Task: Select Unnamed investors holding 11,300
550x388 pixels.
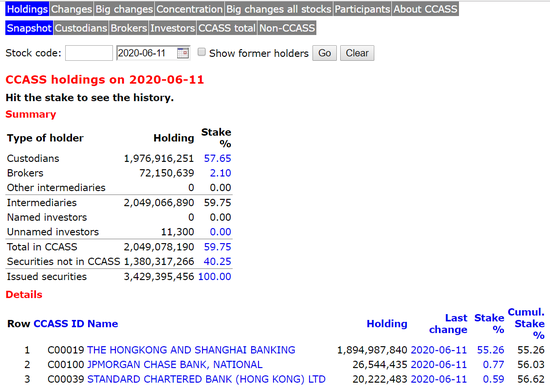Action: (x=177, y=232)
